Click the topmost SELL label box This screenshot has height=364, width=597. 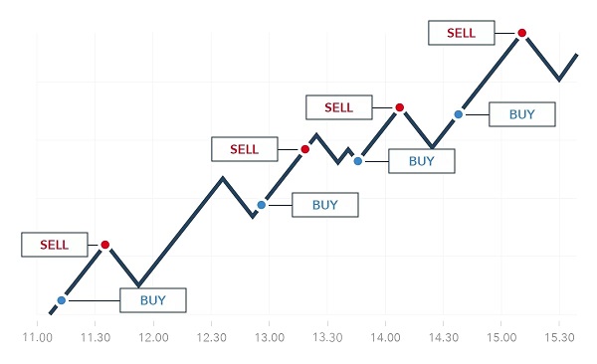click(x=462, y=33)
